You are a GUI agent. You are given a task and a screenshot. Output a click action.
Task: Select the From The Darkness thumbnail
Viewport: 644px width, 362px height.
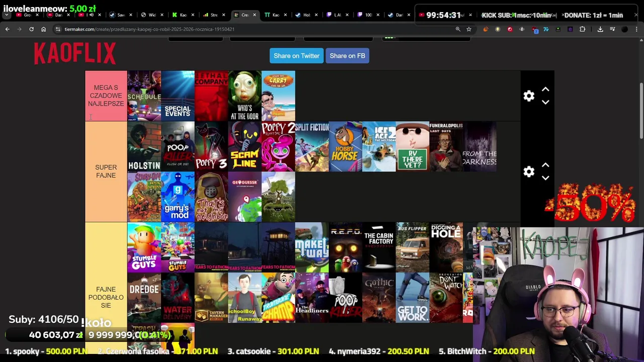coord(479,147)
